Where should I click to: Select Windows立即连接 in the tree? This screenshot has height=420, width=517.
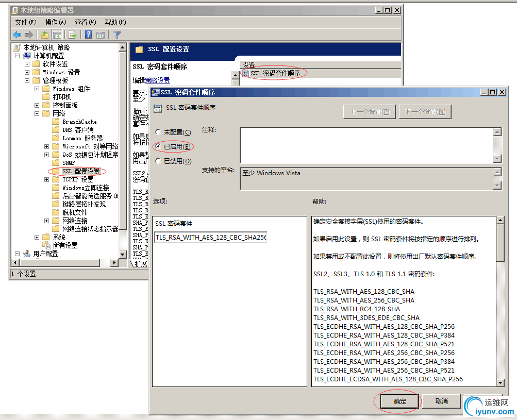[86, 188]
